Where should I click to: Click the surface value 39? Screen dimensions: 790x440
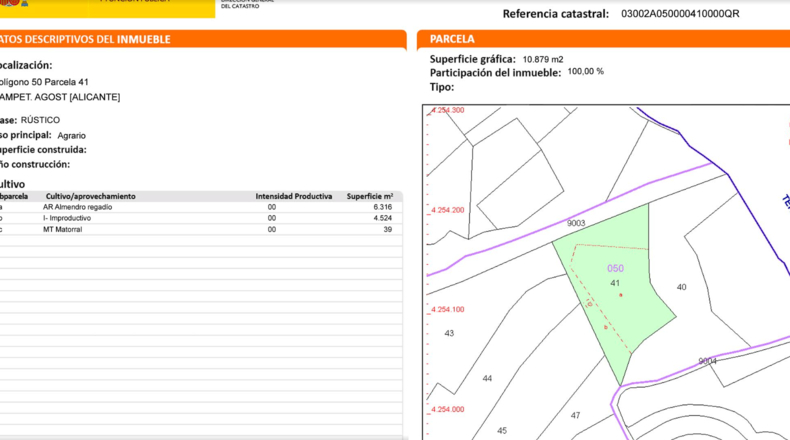click(x=387, y=229)
